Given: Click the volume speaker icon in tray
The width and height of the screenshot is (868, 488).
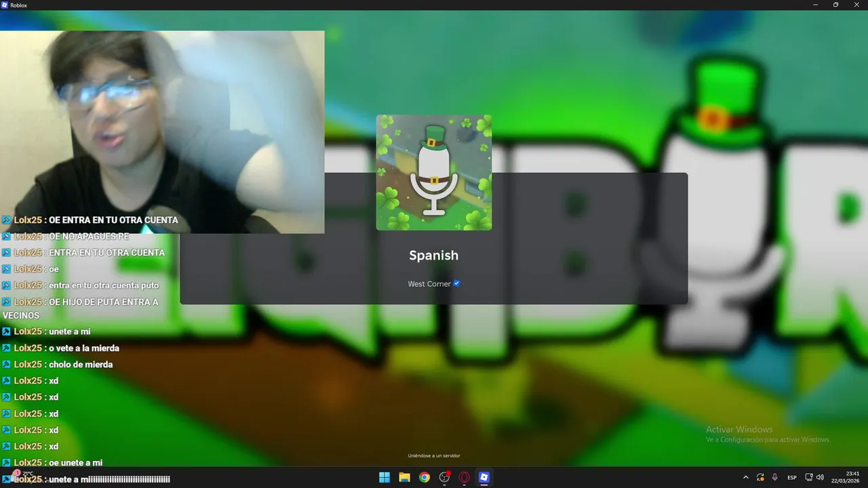Looking at the screenshot, I should pyautogui.click(x=820, y=477).
